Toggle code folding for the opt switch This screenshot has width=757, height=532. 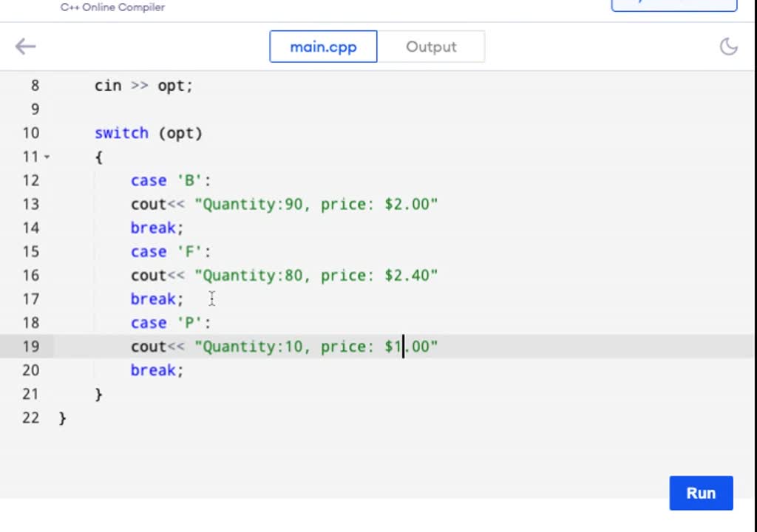46,157
